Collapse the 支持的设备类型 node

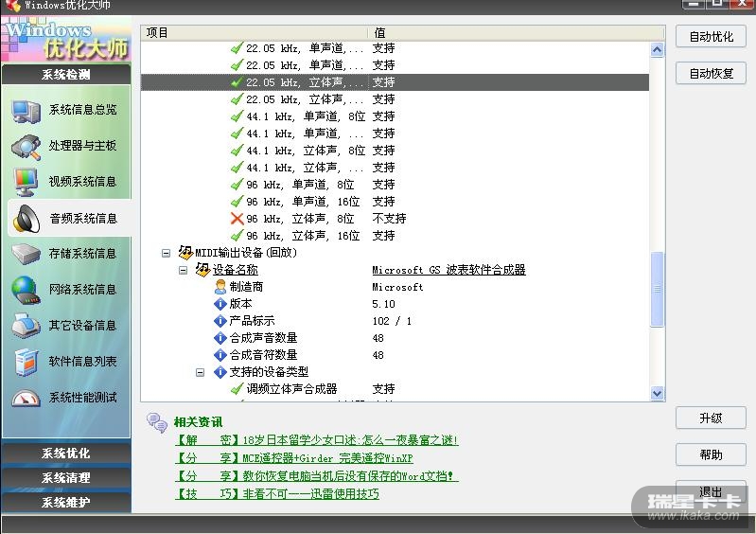point(200,372)
